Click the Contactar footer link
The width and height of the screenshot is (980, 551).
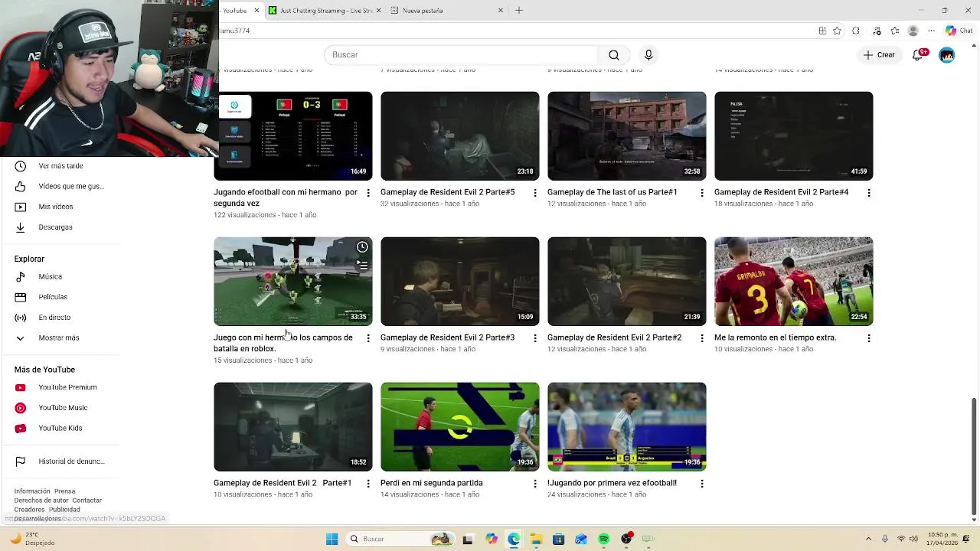pos(87,500)
